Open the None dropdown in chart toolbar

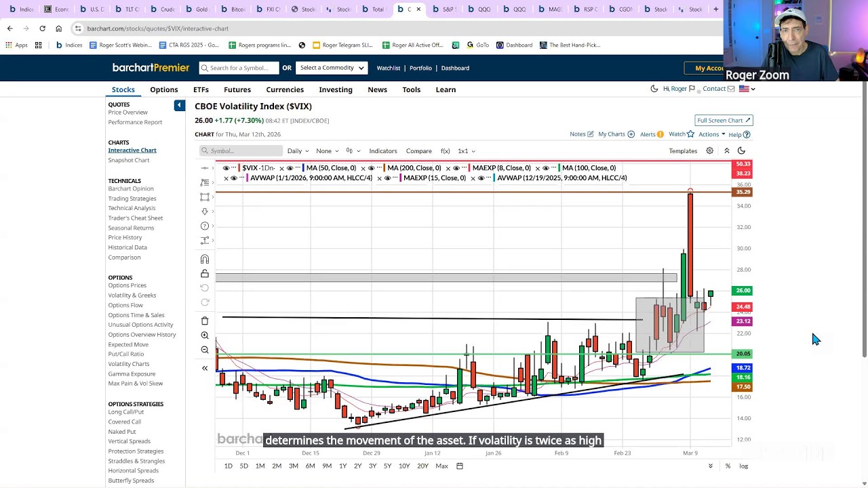click(x=328, y=151)
